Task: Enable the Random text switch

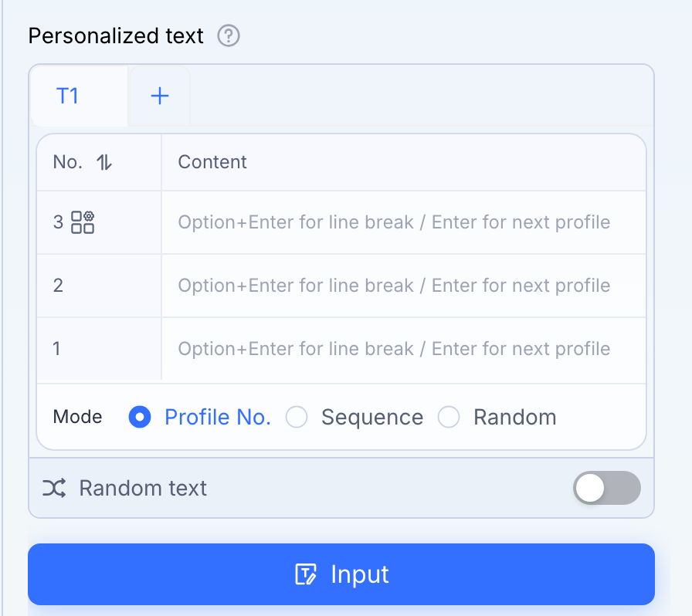Action: tap(607, 488)
